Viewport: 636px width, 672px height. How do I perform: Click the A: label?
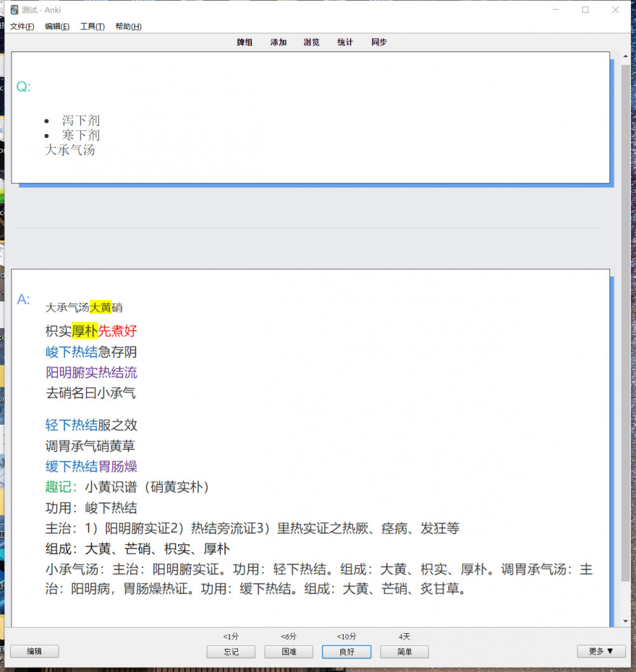tap(23, 299)
